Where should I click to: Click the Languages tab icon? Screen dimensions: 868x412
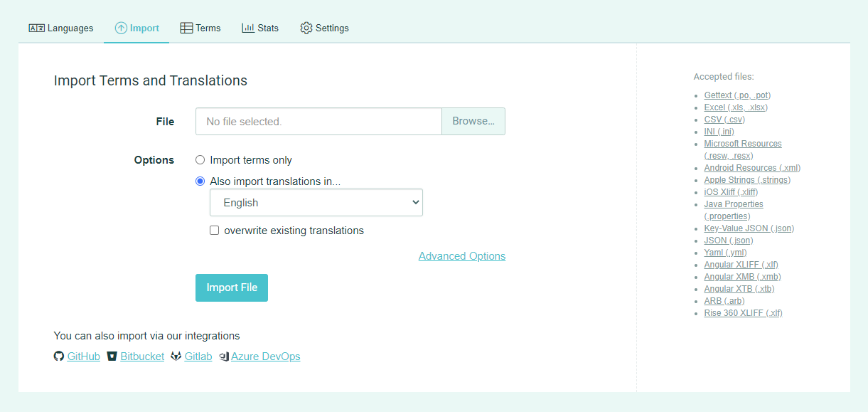[x=36, y=28]
